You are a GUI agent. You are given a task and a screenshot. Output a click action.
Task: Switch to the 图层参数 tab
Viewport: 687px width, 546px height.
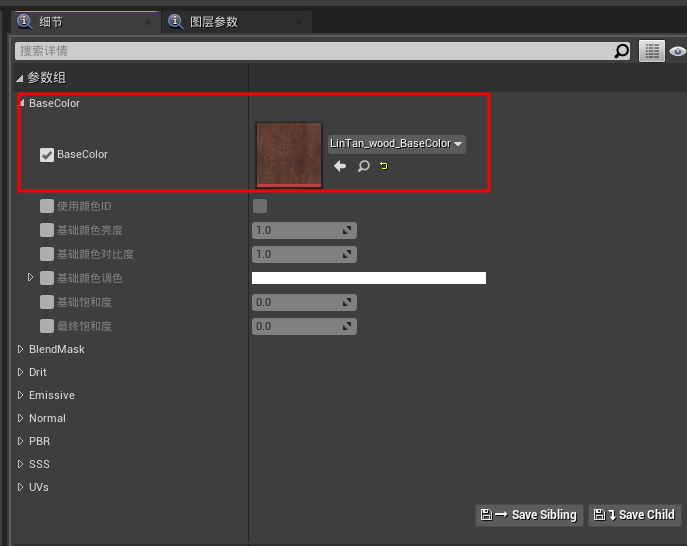click(213, 21)
